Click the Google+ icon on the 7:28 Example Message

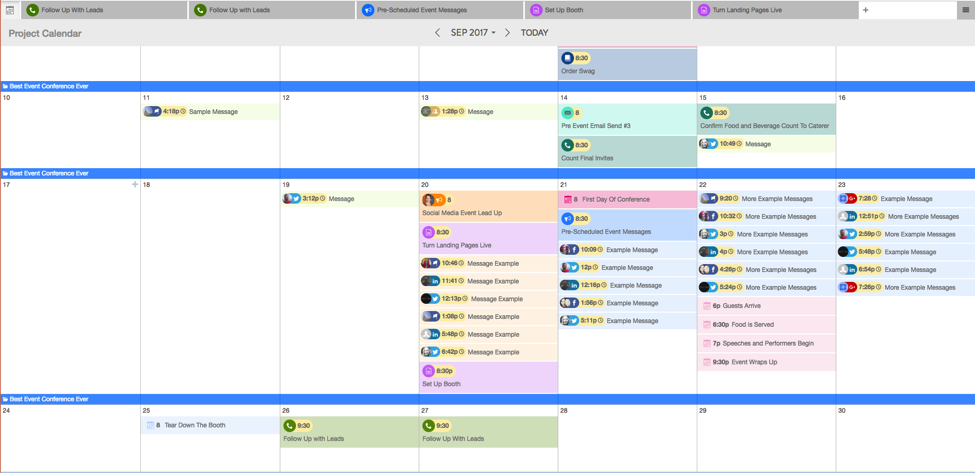[852, 199]
